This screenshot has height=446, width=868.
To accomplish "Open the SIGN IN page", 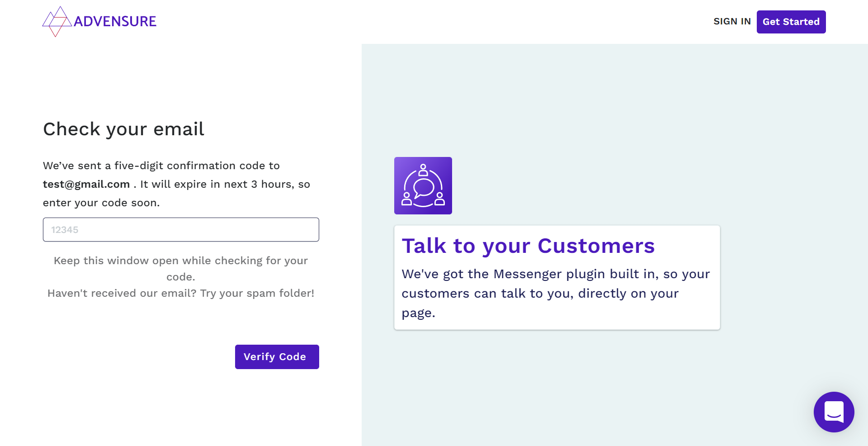I will tap(732, 21).
